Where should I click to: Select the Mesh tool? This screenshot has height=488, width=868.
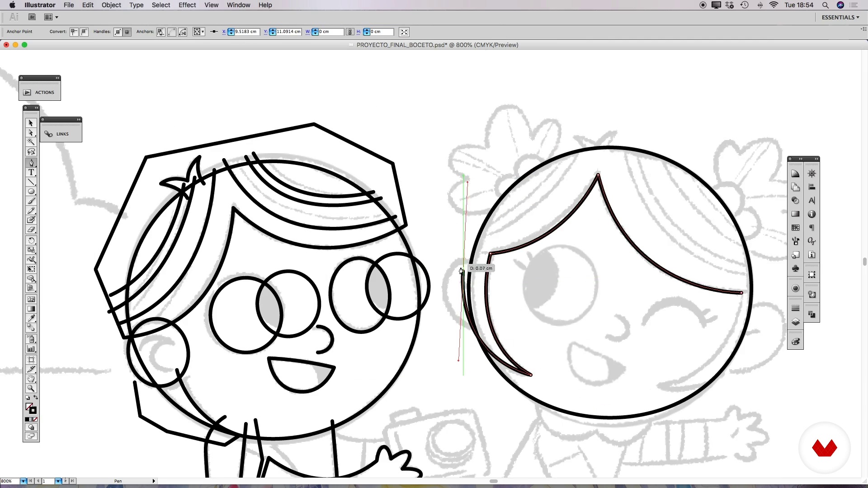coord(31,299)
